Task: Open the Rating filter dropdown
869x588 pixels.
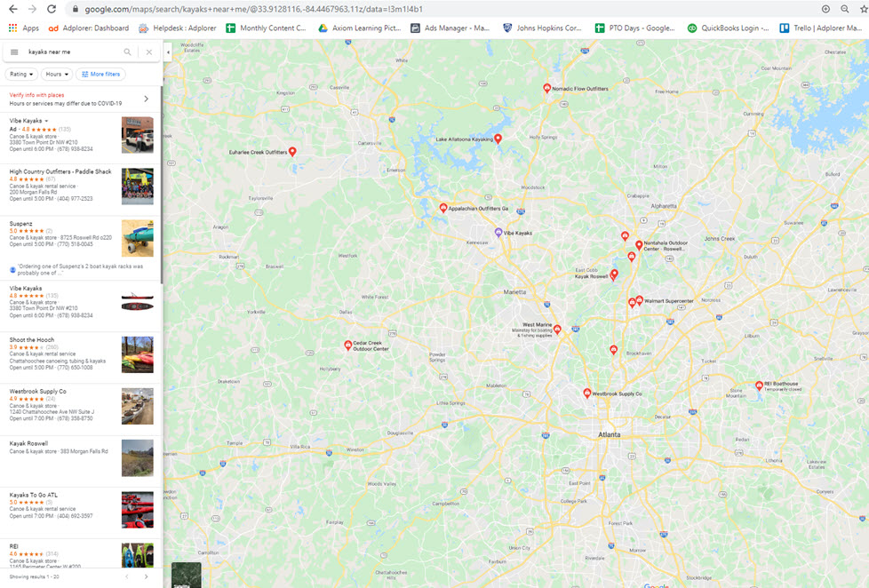Action: point(21,74)
